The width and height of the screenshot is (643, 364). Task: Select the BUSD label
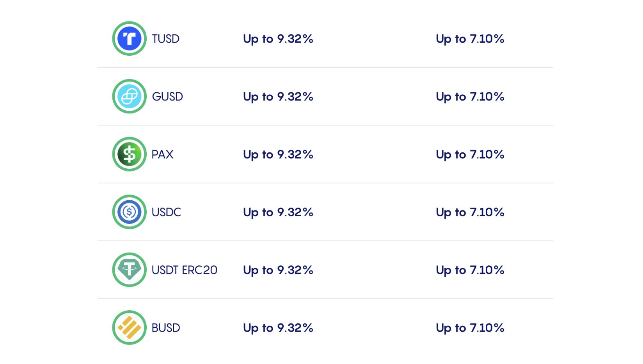[x=166, y=328]
